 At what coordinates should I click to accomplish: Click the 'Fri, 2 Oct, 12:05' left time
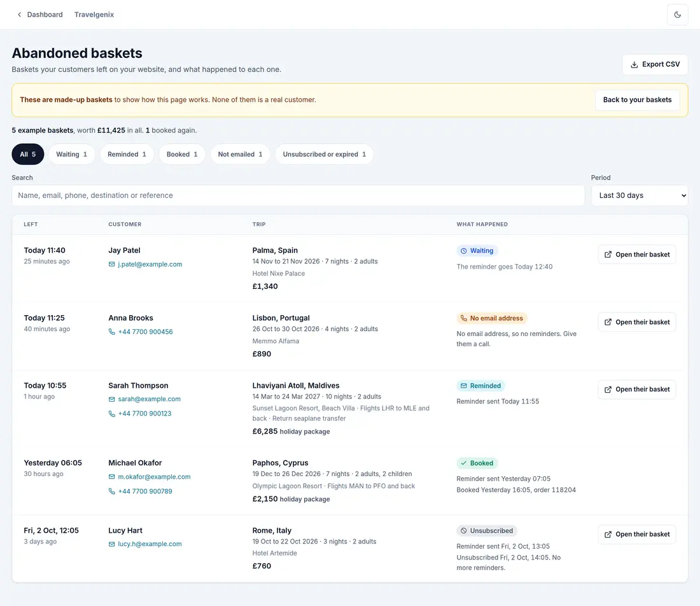[52, 530]
